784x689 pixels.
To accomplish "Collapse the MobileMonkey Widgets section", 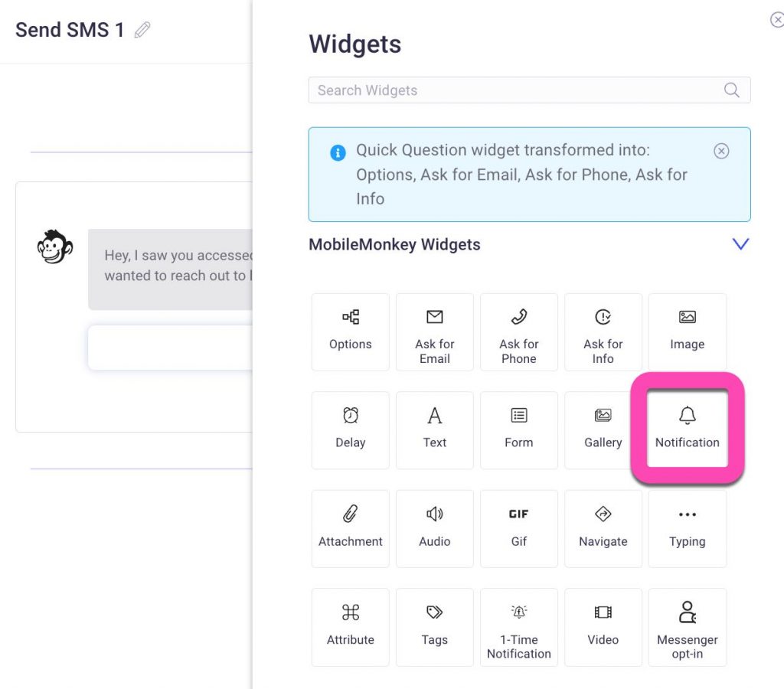I will point(740,244).
